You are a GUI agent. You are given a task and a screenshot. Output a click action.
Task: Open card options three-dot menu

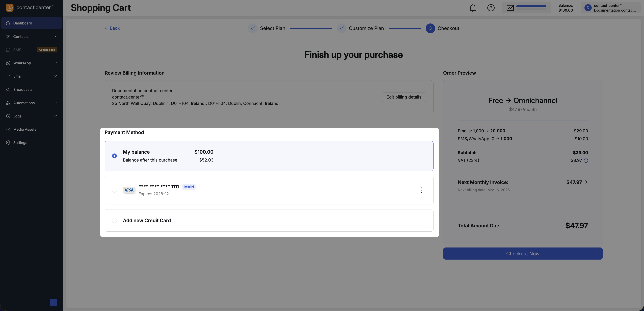(421, 190)
